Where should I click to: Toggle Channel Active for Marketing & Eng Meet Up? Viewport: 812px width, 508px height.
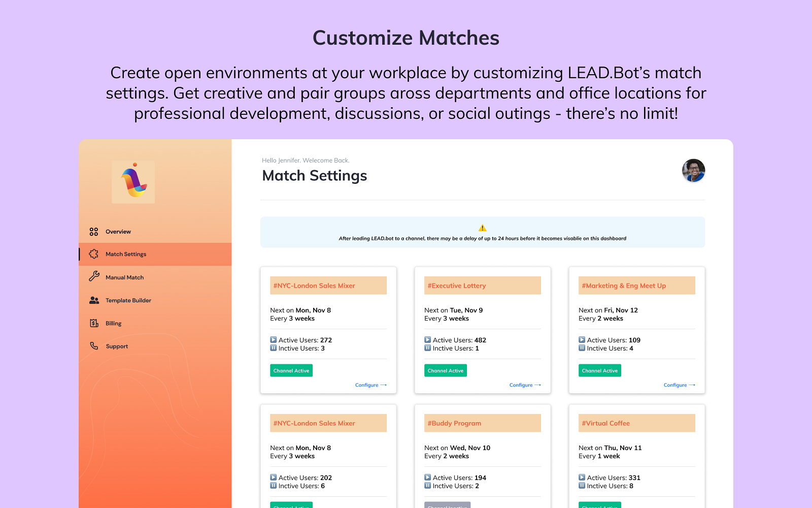tap(600, 371)
